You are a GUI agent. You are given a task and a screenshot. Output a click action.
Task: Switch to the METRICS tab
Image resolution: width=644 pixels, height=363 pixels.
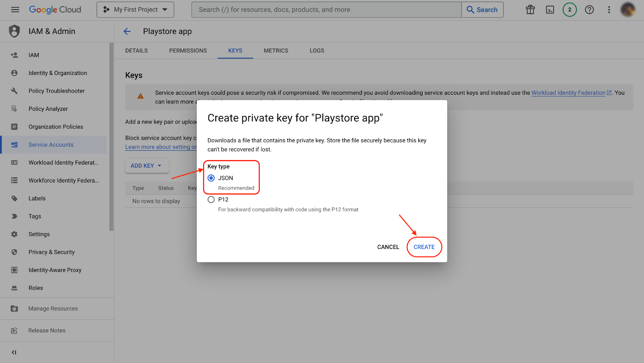pos(276,51)
